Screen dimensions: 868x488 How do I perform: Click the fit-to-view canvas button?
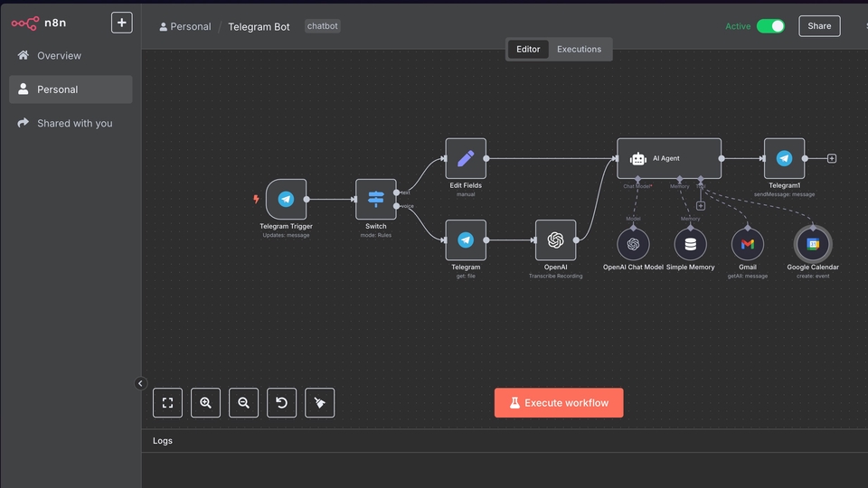point(167,403)
